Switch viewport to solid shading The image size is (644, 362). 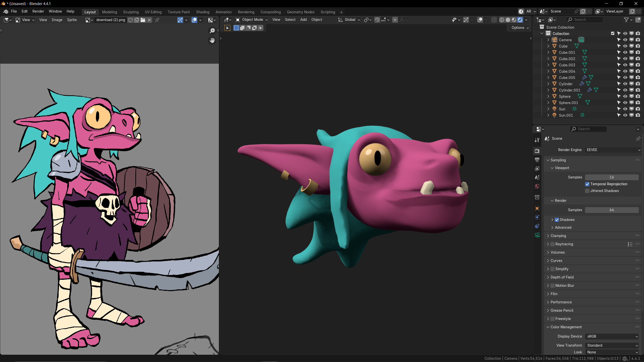pyautogui.click(x=508, y=20)
